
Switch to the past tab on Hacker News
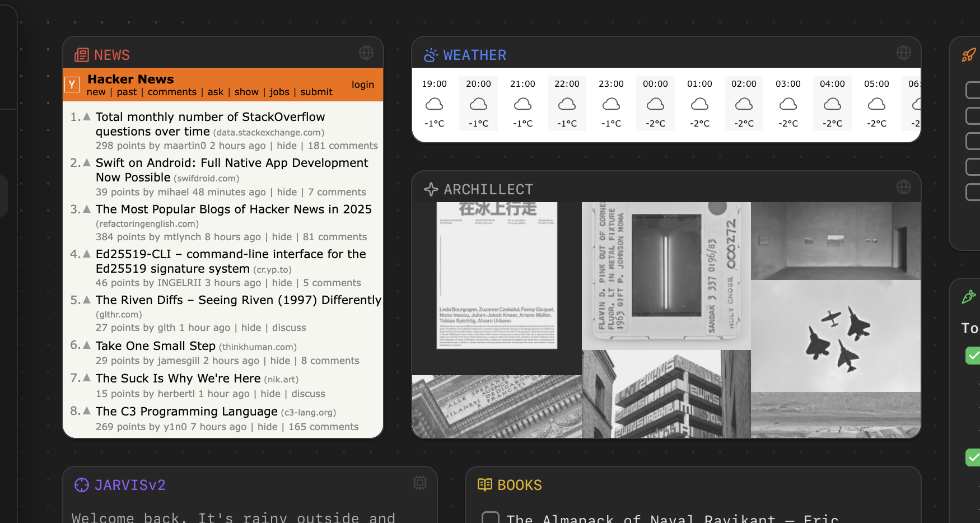127,92
